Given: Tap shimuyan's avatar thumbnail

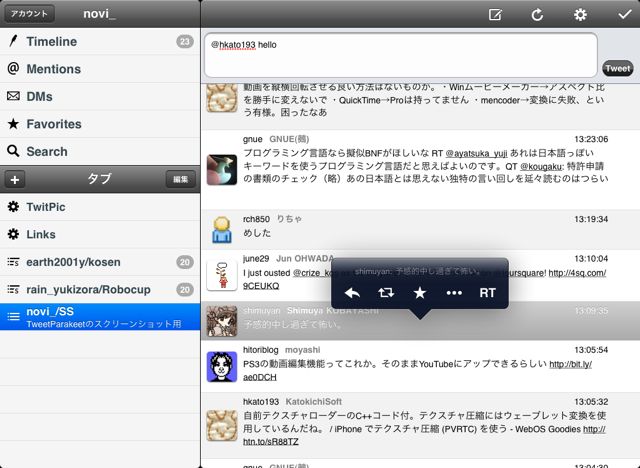Looking at the screenshot, I should (222, 321).
